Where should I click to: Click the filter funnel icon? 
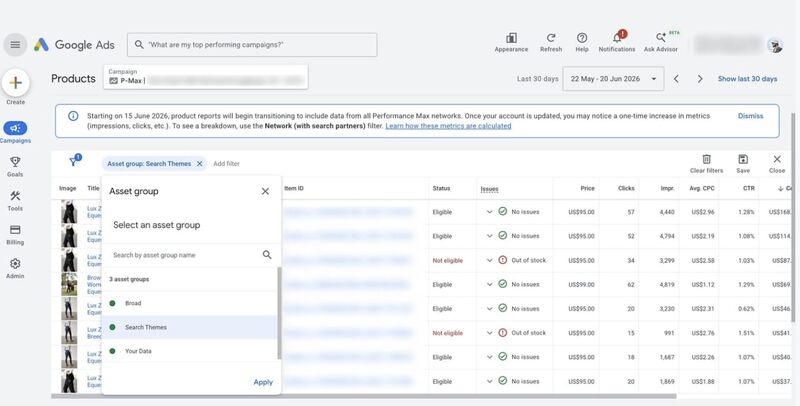click(x=73, y=162)
